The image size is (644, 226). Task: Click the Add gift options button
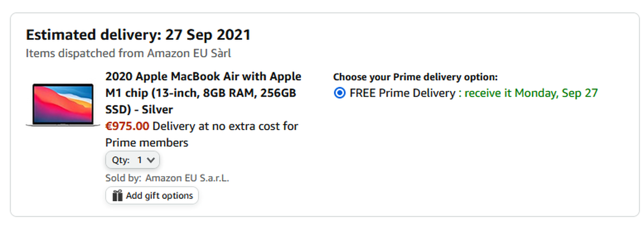tap(152, 195)
